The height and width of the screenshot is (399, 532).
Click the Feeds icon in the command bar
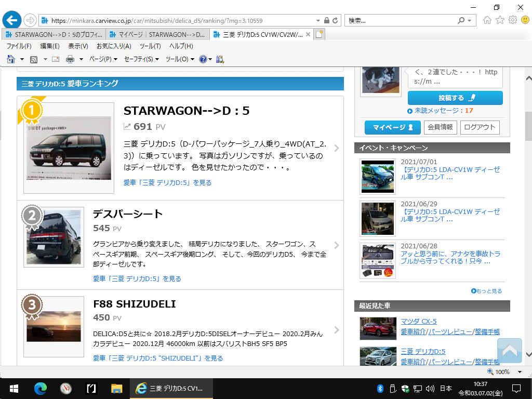coord(34,59)
